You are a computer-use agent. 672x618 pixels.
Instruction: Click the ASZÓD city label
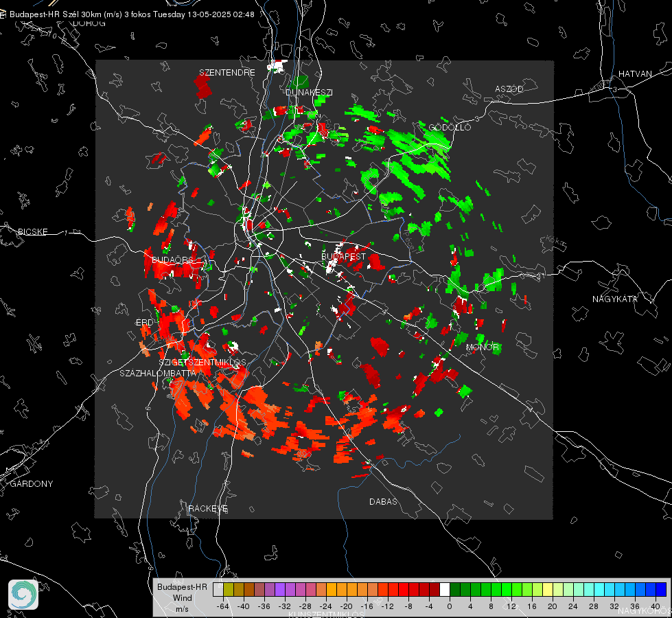point(509,89)
